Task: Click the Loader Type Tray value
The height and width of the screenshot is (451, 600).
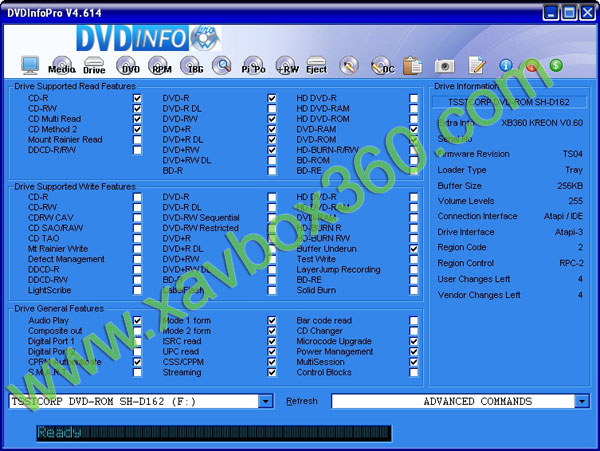Action: (x=574, y=170)
